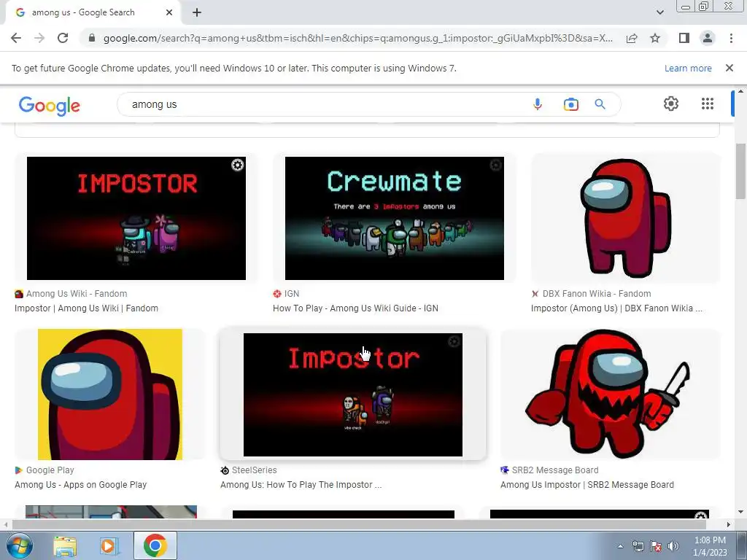Image resolution: width=747 pixels, height=560 pixels.
Task: Open Google quick settings gear
Action: [x=671, y=104]
